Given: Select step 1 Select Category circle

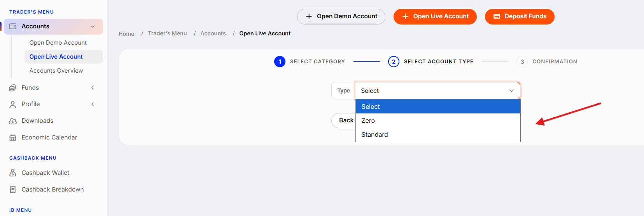Looking at the screenshot, I should coord(280,61).
